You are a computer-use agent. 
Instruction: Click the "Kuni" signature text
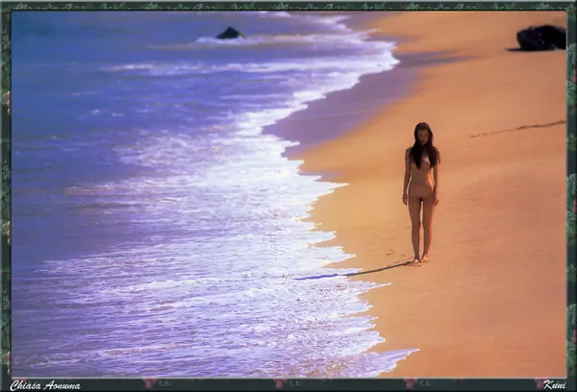(x=554, y=385)
